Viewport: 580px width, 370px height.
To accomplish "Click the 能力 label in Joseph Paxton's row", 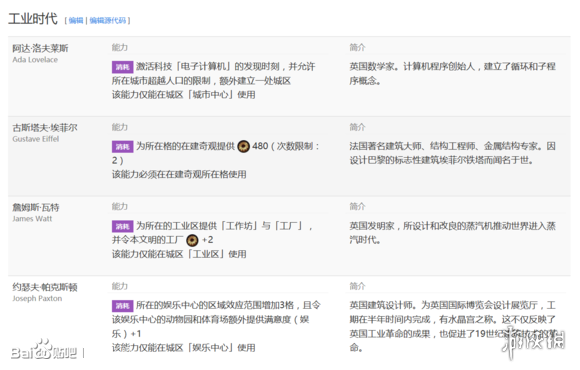I will [120, 286].
